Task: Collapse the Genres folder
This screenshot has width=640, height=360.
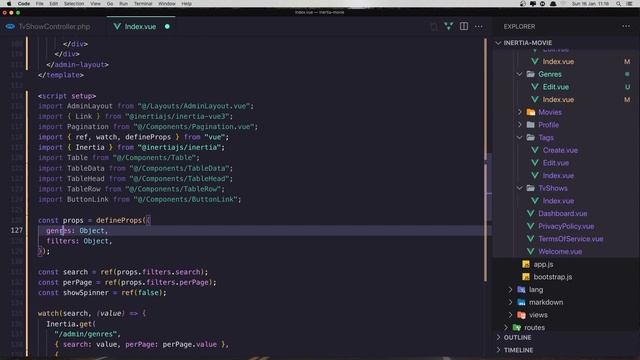Action: (x=520, y=74)
